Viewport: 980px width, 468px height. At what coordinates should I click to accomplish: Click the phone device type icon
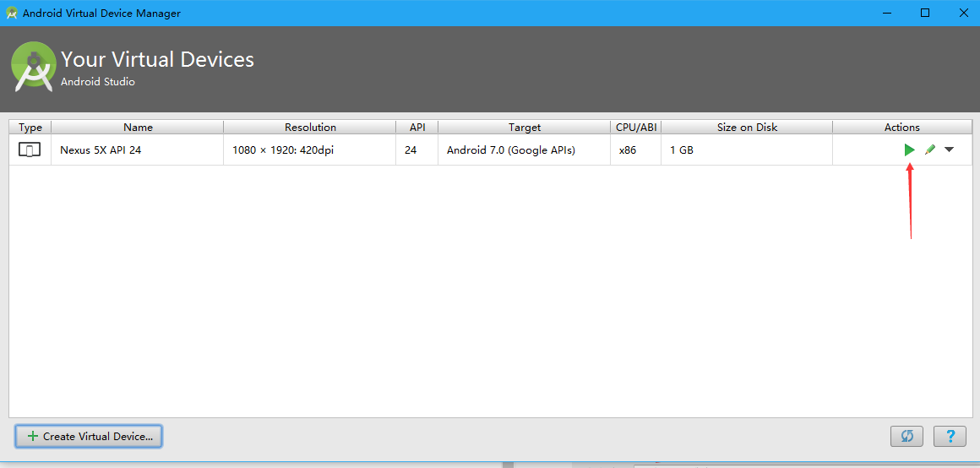click(x=30, y=150)
